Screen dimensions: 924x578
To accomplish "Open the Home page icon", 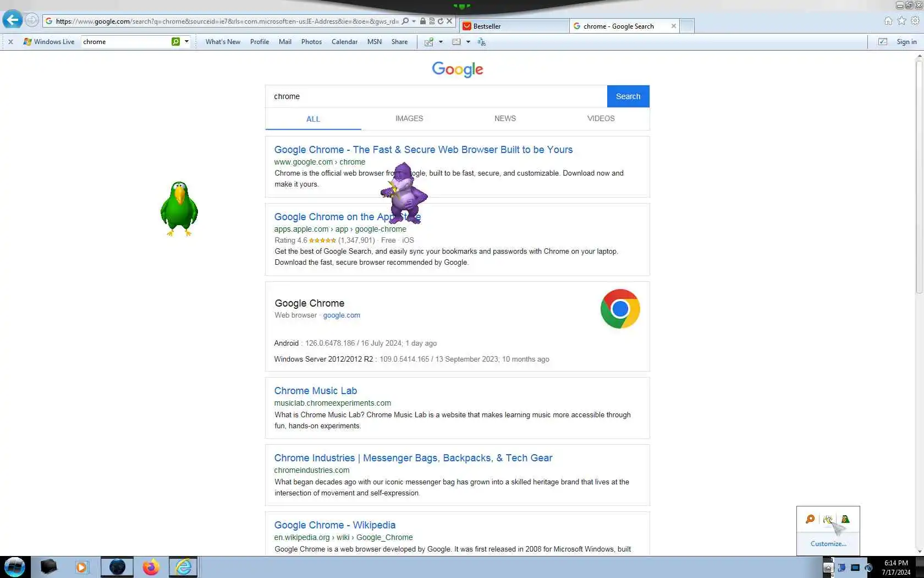I will (x=888, y=21).
